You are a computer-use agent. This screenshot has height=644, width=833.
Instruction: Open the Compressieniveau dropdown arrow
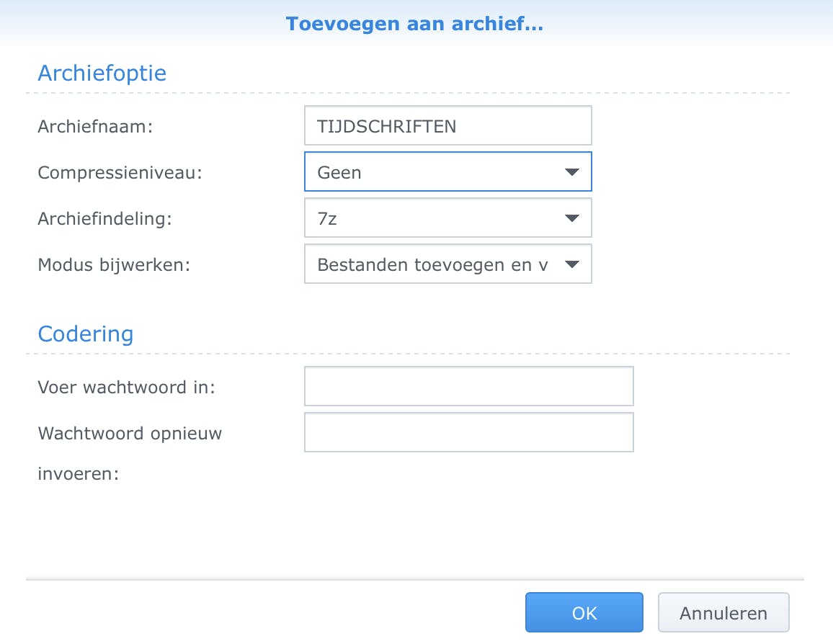(571, 172)
